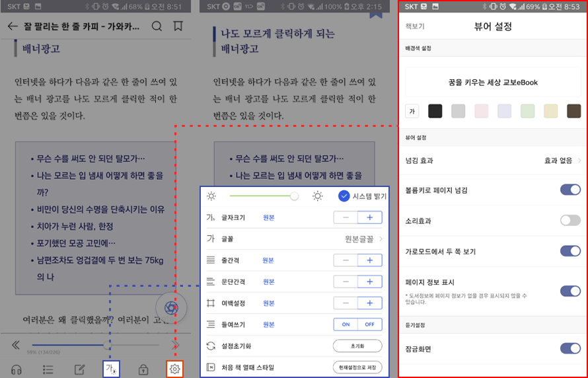
Task: Toggle the 시스템 밝기 checkbox
Action: 344,196
